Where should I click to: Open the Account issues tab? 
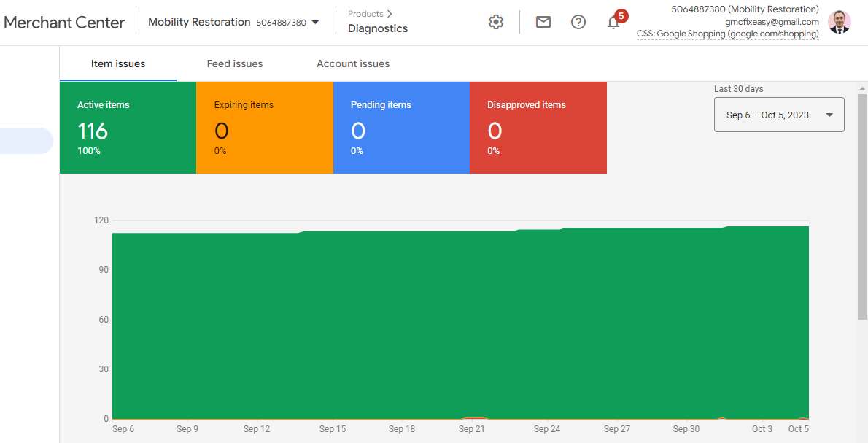(353, 63)
